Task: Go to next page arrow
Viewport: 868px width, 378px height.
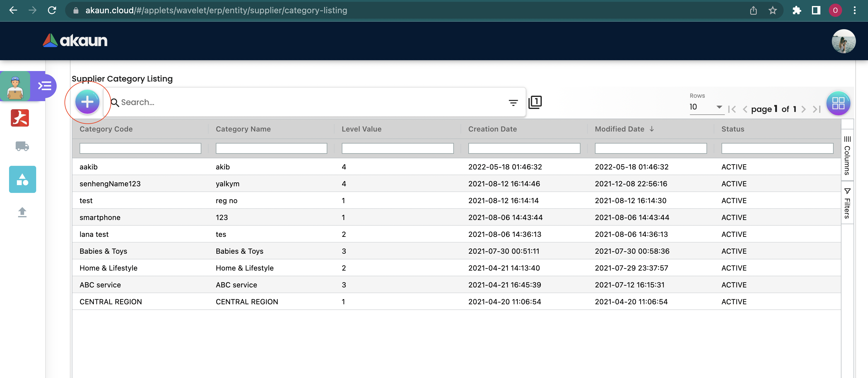Action: [x=804, y=109]
